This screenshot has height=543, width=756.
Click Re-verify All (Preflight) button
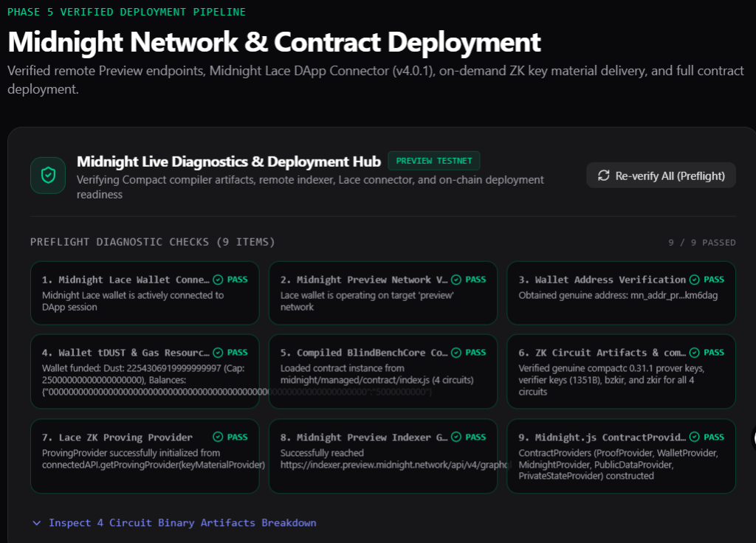[x=661, y=176]
